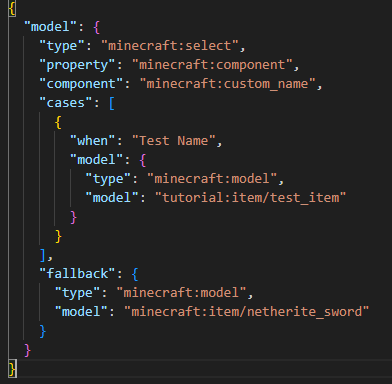
Task: Click the "property" key on line three
Action: [78, 65]
